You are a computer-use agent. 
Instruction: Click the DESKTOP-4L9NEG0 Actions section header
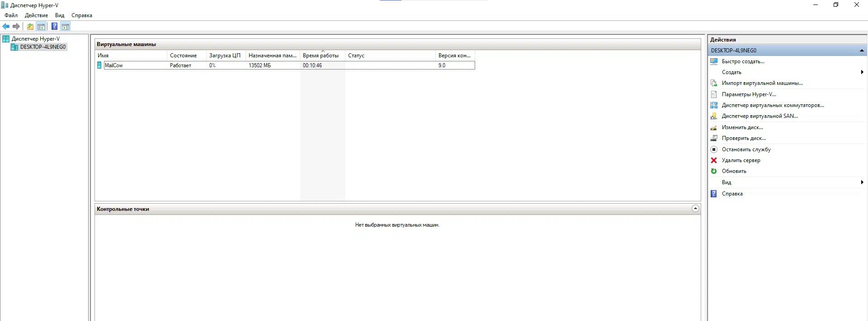coord(788,51)
